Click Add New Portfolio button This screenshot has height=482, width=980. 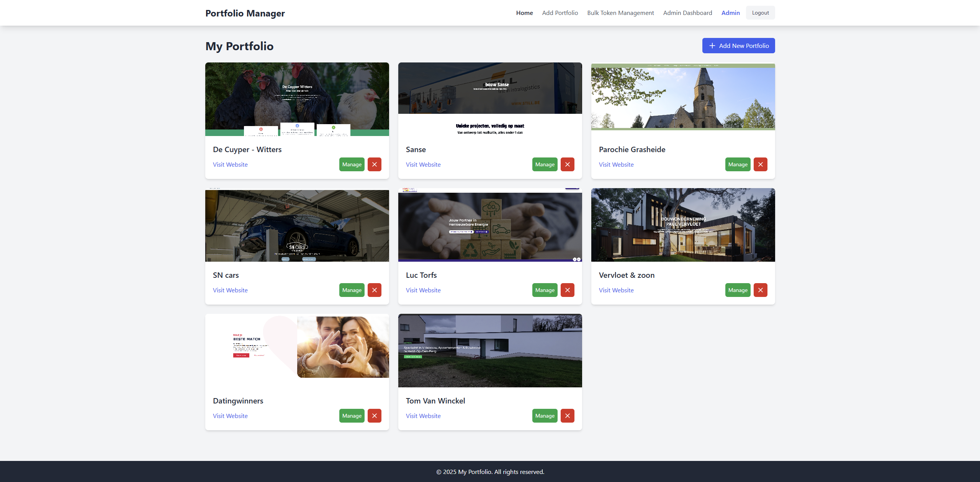coord(738,46)
